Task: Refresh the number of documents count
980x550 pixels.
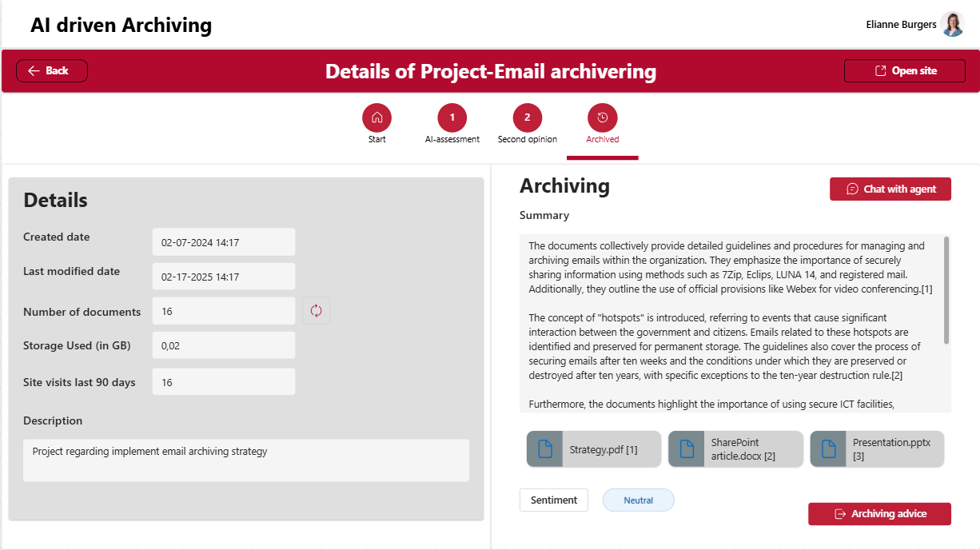Action: pos(316,311)
